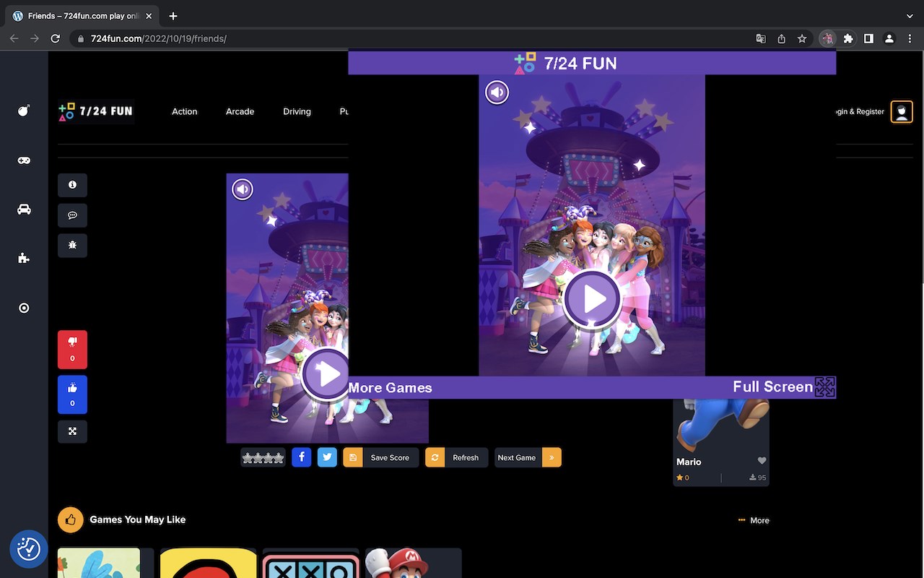Click the 7/24 FUN site logo
The height and width of the screenshot is (578, 924).
click(x=96, y=111)
